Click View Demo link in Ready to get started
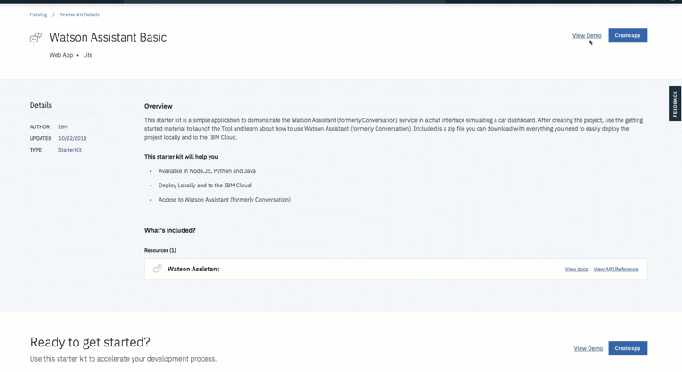This screenshot has height=372, width=682. pos(588,349)
